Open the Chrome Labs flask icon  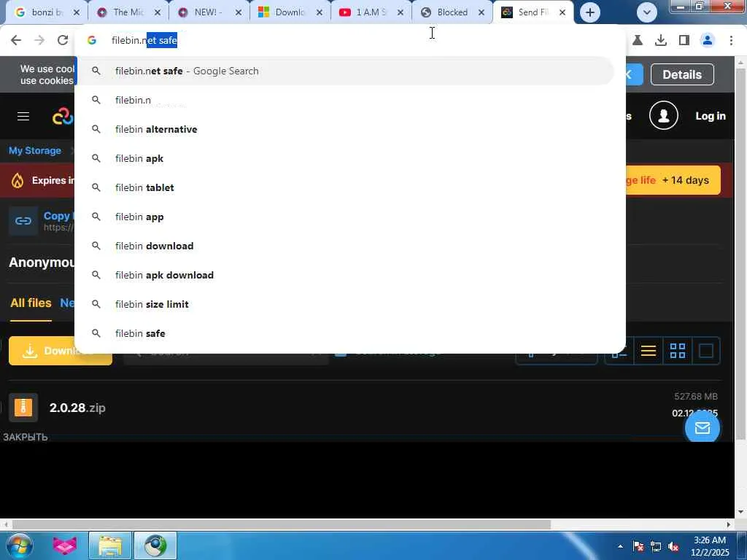[638, 41]
